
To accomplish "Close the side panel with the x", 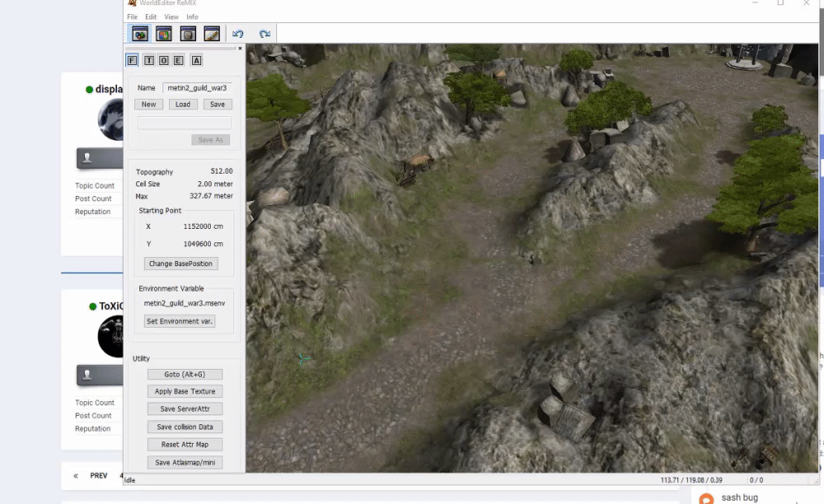I will tap(240, 49).
